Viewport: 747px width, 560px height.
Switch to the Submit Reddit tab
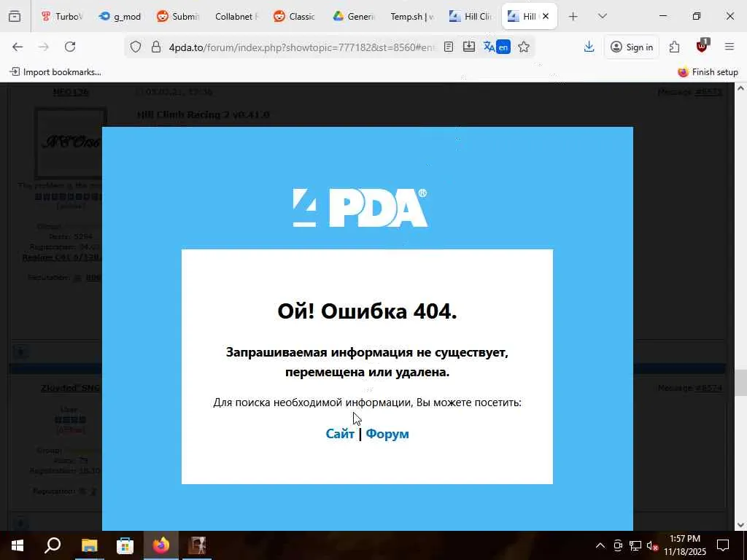point(178,16)
